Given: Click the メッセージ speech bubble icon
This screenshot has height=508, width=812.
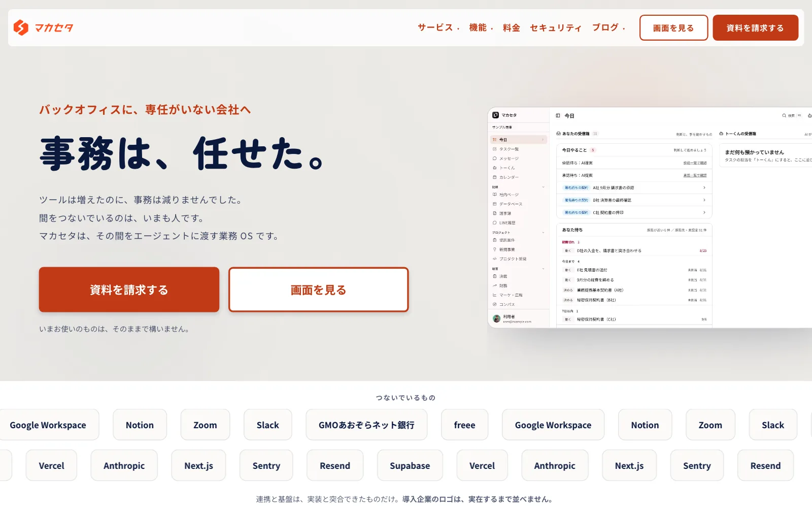Looking at the screenshot, I should click(494, 158).
